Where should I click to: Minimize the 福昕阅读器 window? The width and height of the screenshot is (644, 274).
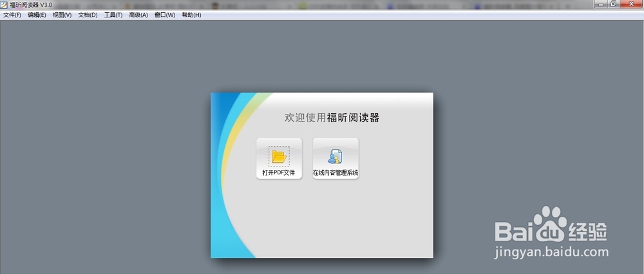pyautogui.click(x=601, y=4)
